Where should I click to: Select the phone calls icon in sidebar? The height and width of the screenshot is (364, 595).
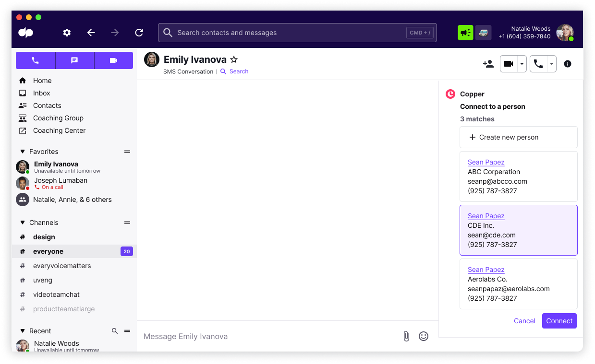pos(35,60)
